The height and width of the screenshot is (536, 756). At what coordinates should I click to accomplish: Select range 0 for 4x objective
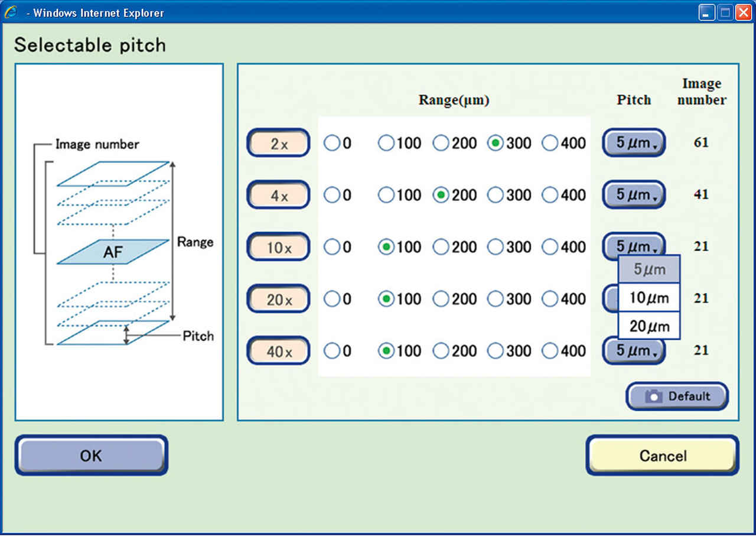pos(332,195)
